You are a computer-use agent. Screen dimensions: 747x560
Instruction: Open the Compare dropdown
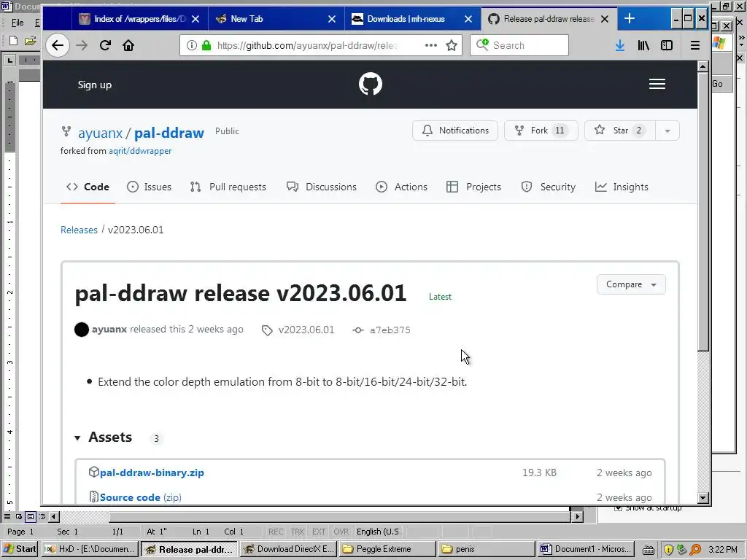click(631, 284)
